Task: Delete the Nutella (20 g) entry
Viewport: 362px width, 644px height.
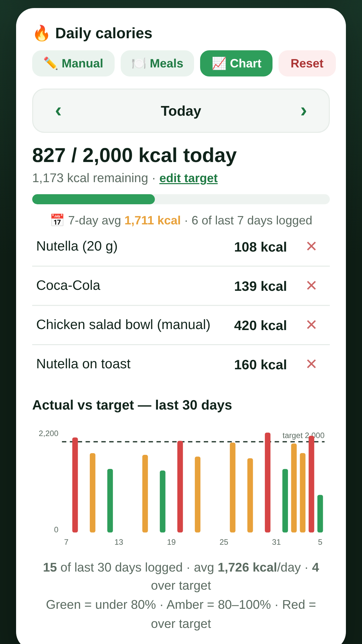Action: click(x=311, y=246)
